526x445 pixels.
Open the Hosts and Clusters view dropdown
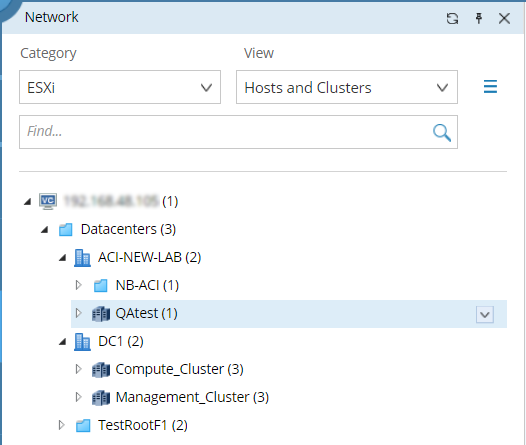click(347, 87)
